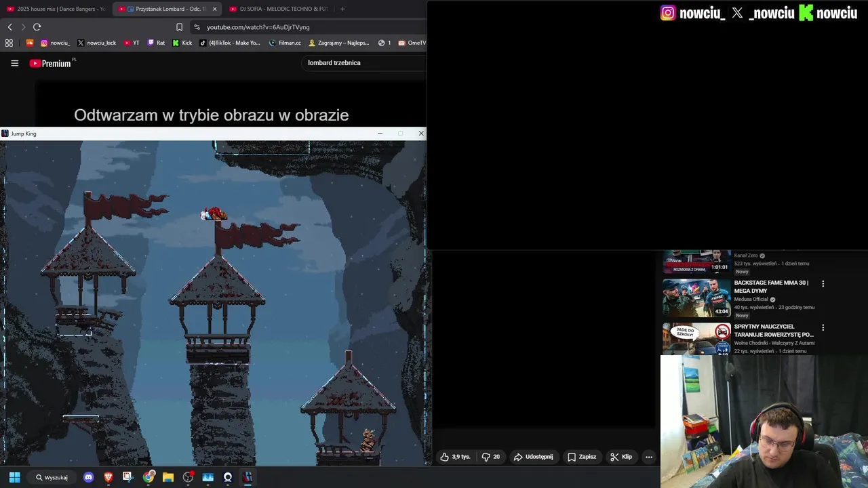Open the site settings icon beside the URL
868x488 pixels.
click(197, 27)
